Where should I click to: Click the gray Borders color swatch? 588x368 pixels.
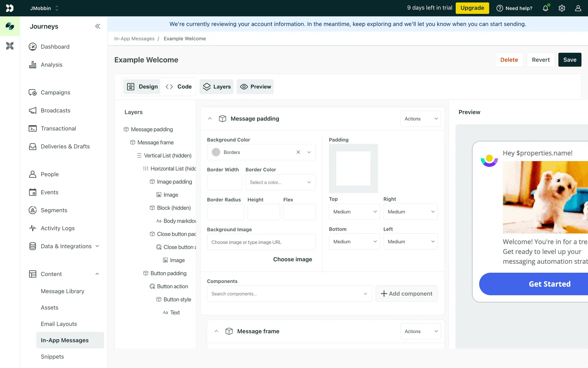[x=216, y=152]
